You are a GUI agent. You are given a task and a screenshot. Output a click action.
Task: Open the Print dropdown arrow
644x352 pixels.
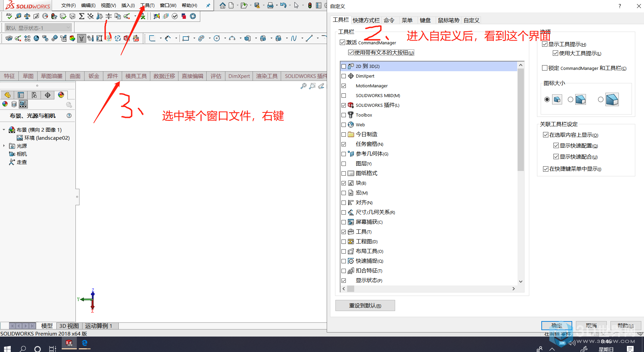[x=276, y=5]
